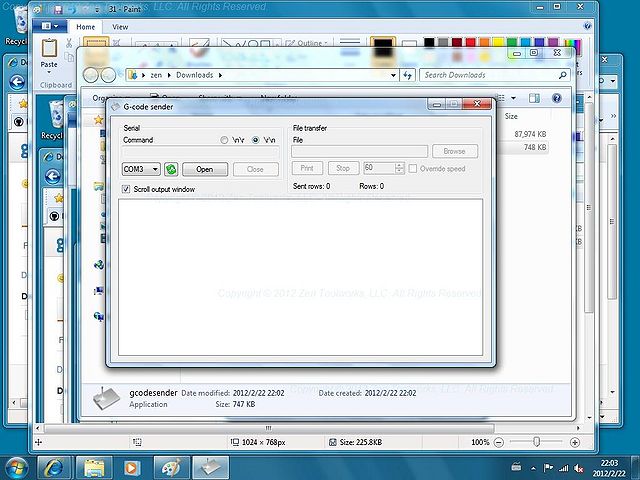The image size is (640, 480).
Task: Click Paint's Save icon in quick access toolbar
Action: point(58,9)
